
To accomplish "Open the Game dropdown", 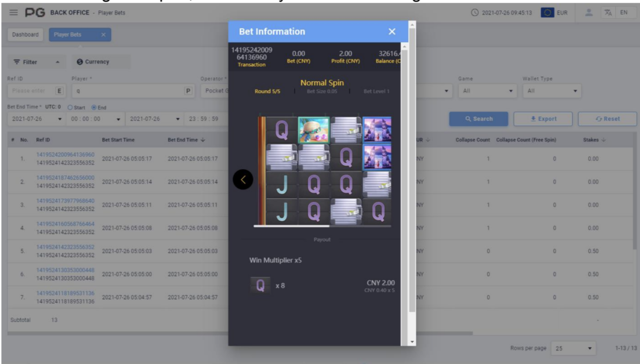I will point(487,91).
